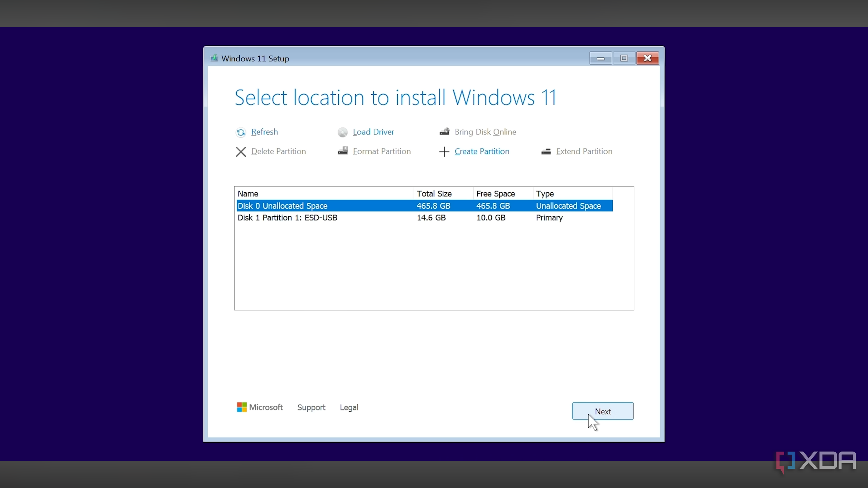Select the Disk 0 Unallocated Space row
The image size is (868, 488).
(425, 206)
